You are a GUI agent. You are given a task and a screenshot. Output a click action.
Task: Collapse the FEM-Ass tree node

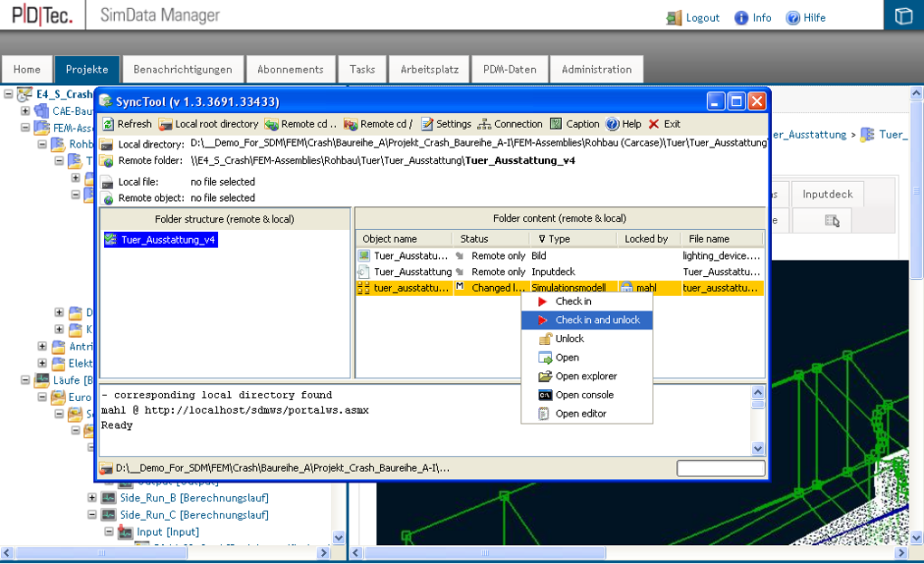point(25,128)
